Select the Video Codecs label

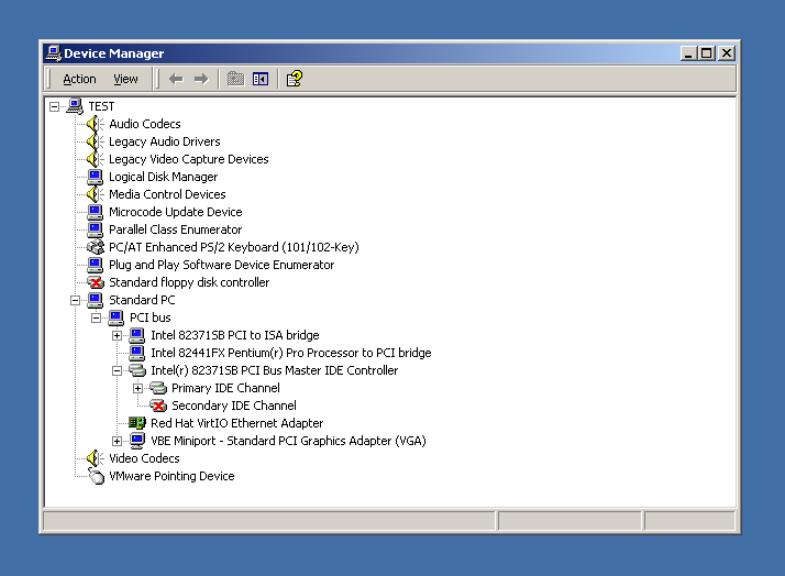coord(144,458)
